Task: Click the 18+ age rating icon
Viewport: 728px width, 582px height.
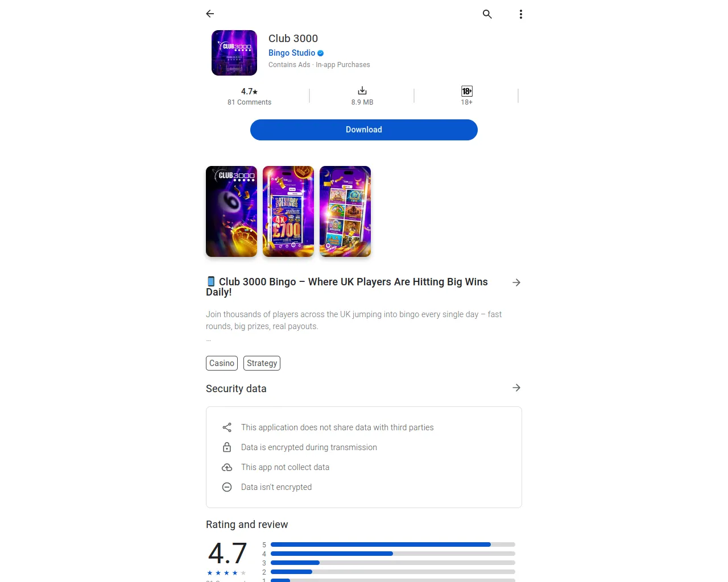Action: click(467, 91)
